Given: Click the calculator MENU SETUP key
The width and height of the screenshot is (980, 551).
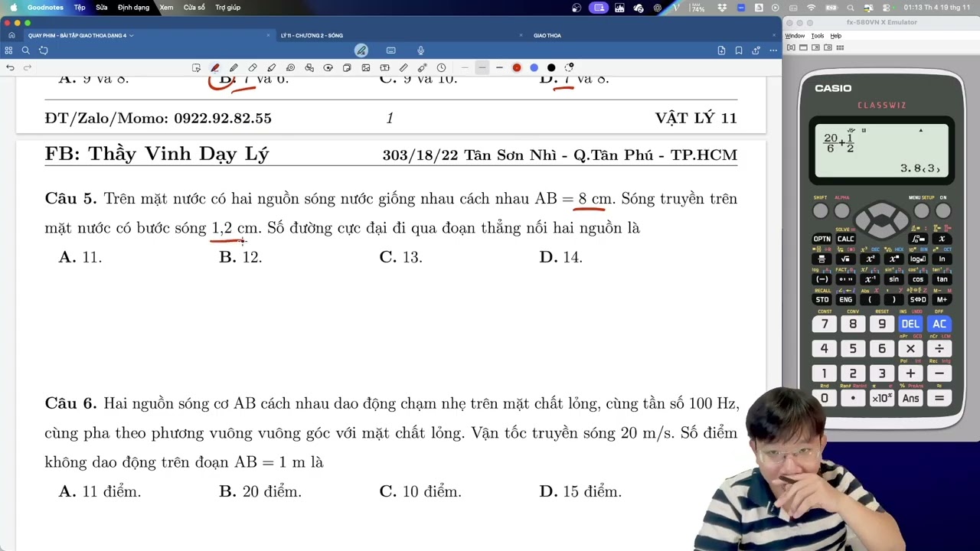Looking at the screenshot, I should (x=921, y=210).
